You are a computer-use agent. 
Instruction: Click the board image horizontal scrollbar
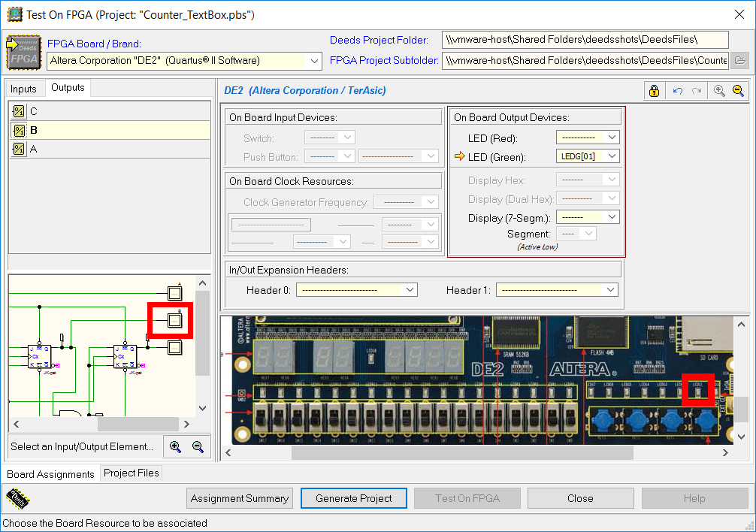pyautogui.click(x=462, y=452)
